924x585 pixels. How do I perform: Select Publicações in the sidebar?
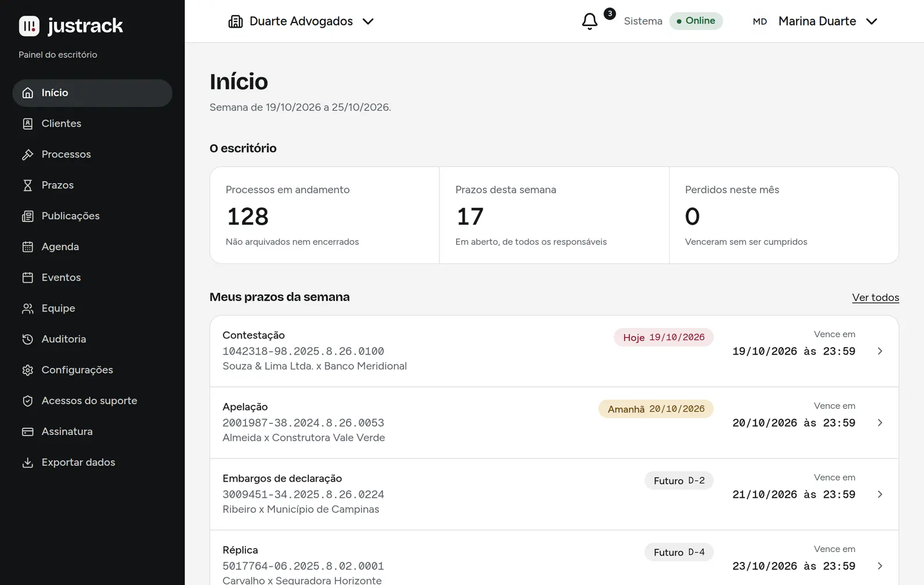[92, 216]
